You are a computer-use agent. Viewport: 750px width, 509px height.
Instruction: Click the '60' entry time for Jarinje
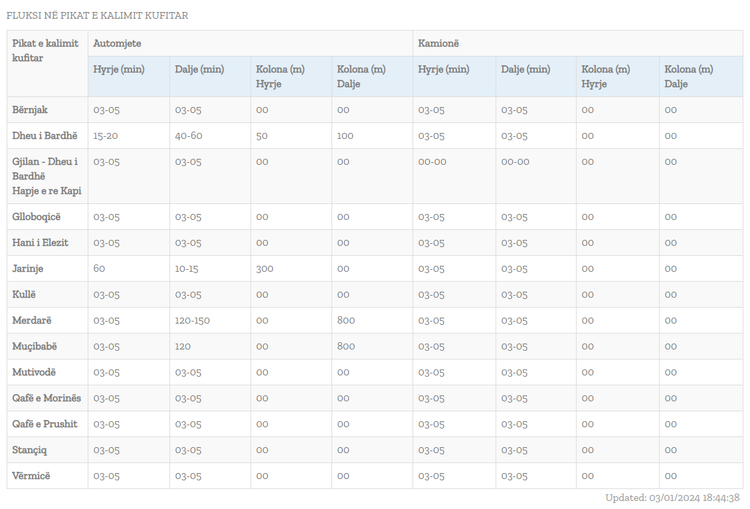[99, 268]
